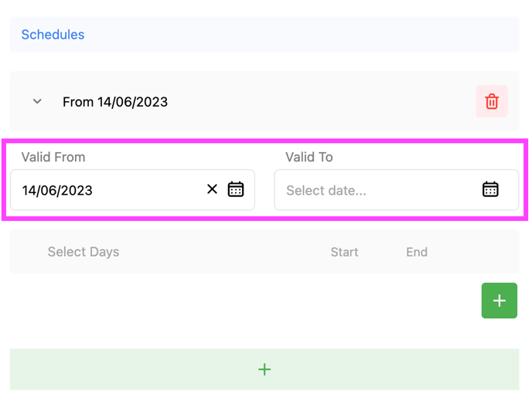This screenshot has height=408, width=532.
Task: Click the Valid From date field showing 14/06/2023
Action: pos(108,190)
